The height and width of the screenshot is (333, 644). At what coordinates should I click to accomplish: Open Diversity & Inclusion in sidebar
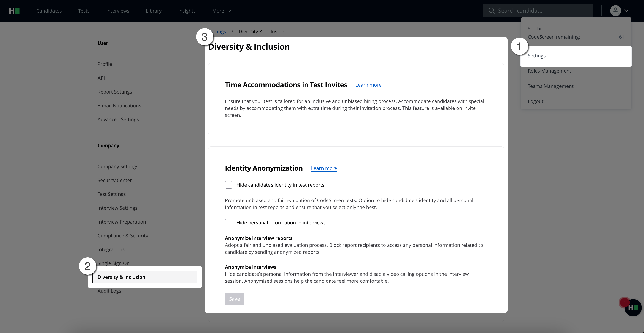121,277
